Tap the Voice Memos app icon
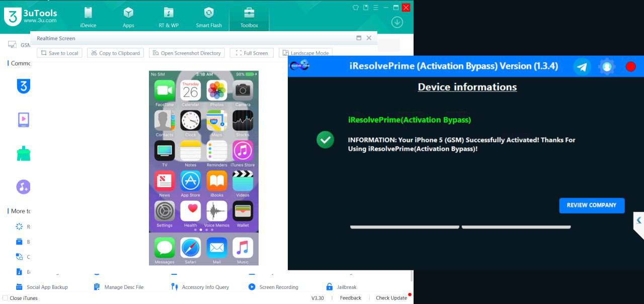 point(217,211)
